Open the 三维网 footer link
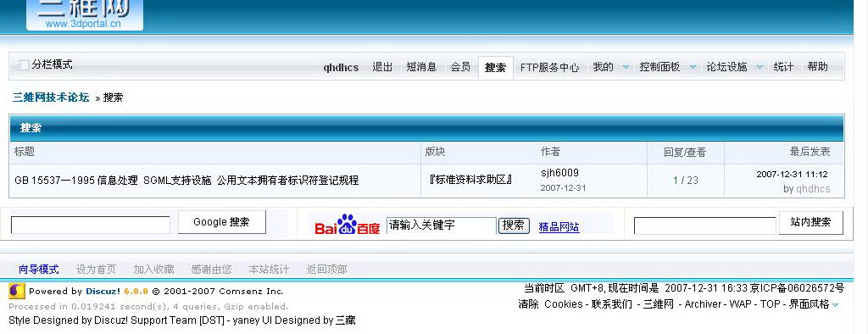The image size is (868, 334). click(658, 304)
